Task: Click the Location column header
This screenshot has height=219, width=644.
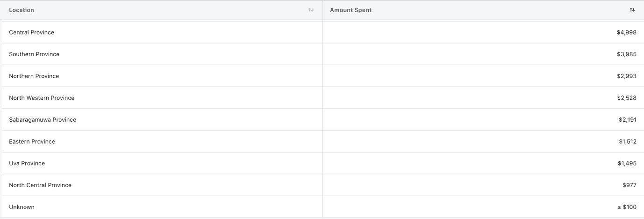Action: (x=162, y=10)
